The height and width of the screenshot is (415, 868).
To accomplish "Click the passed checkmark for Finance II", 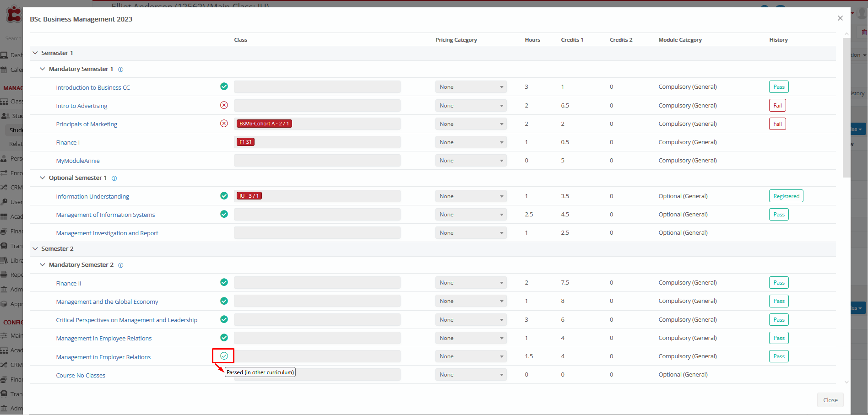I will pos(224,282).
